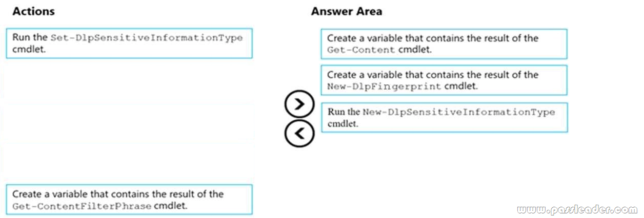Viewport: 644px width, 218px height.
Task: Select the Run New-DlpSensitiveInformationType step
Action: click(444, 118)
